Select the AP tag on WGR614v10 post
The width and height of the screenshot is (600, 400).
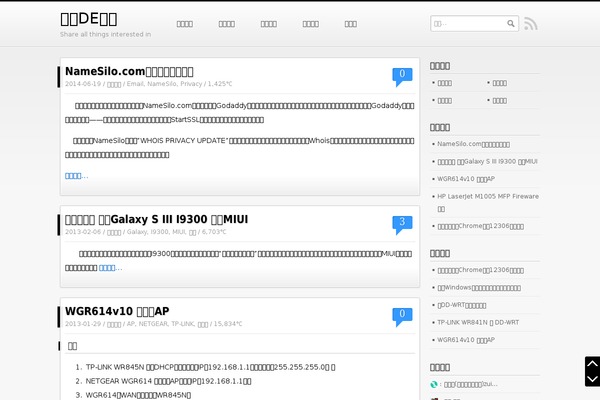[131, 324]
